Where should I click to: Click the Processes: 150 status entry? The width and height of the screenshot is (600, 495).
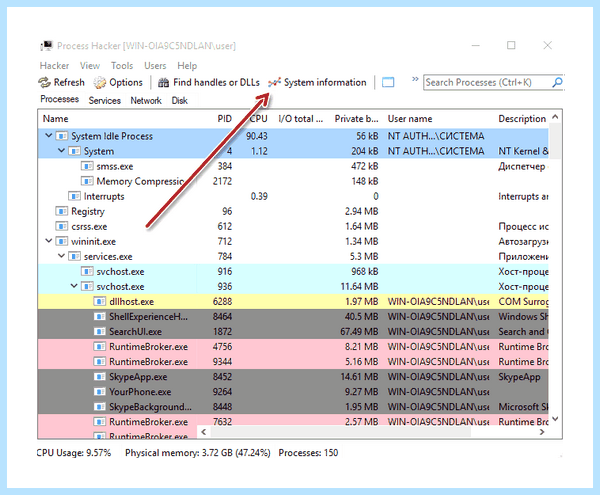pos(308,453)
